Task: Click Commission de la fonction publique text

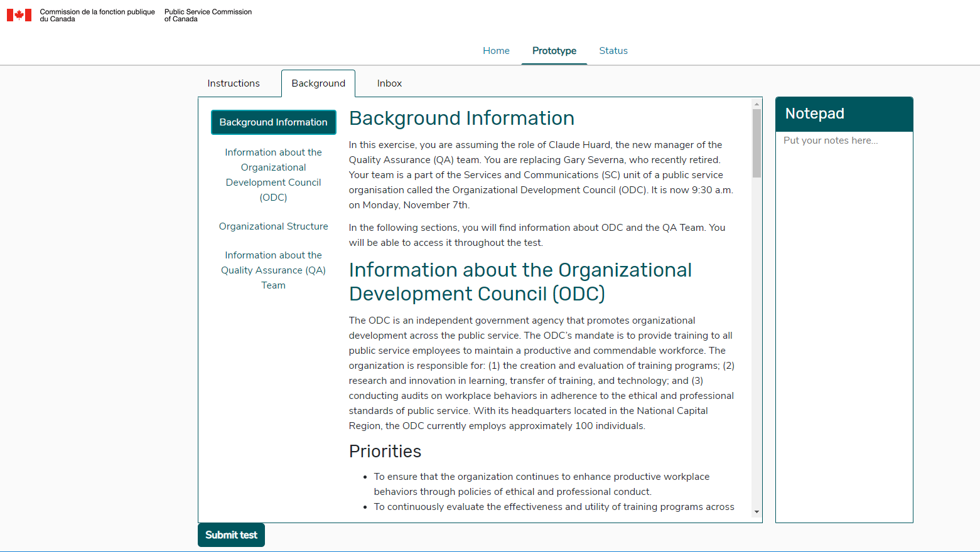Action: coord(97,15)
